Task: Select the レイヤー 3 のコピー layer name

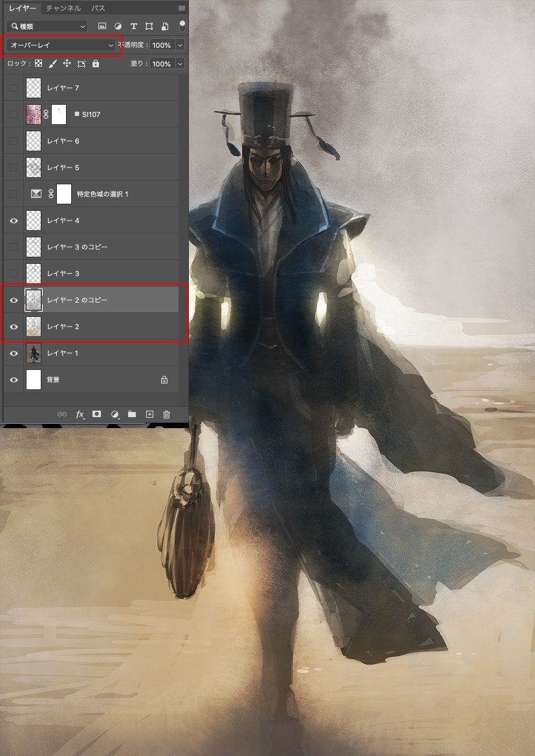Action: 77,247
